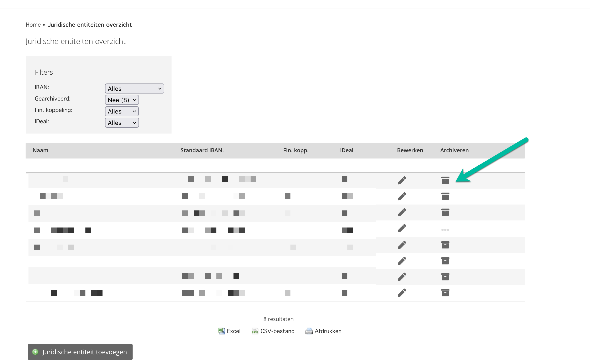
Task: Click the Standaard IBAN. column header
Action: [x=202, y=150]
